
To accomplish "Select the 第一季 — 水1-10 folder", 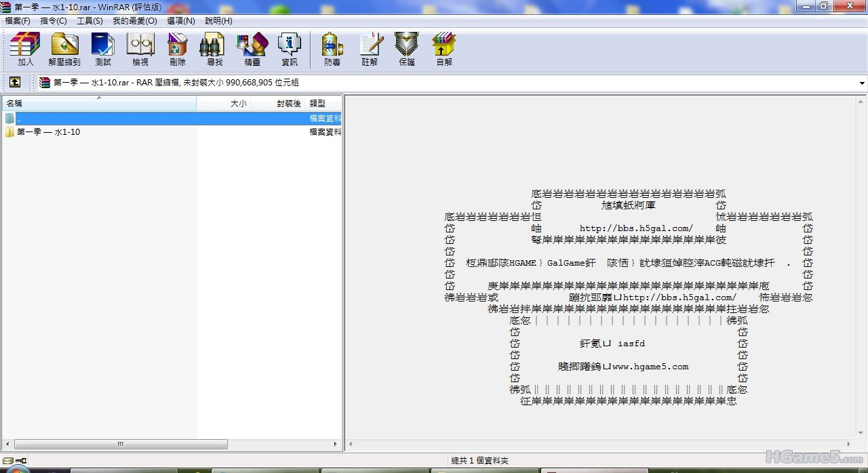I will point(48,132).
